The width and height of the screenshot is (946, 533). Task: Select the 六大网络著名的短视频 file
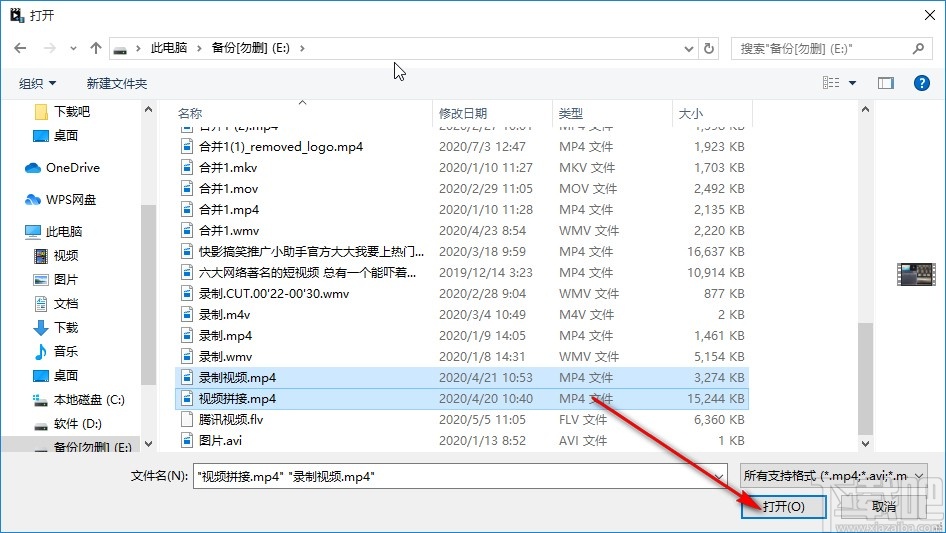click(x=462, y=273)
